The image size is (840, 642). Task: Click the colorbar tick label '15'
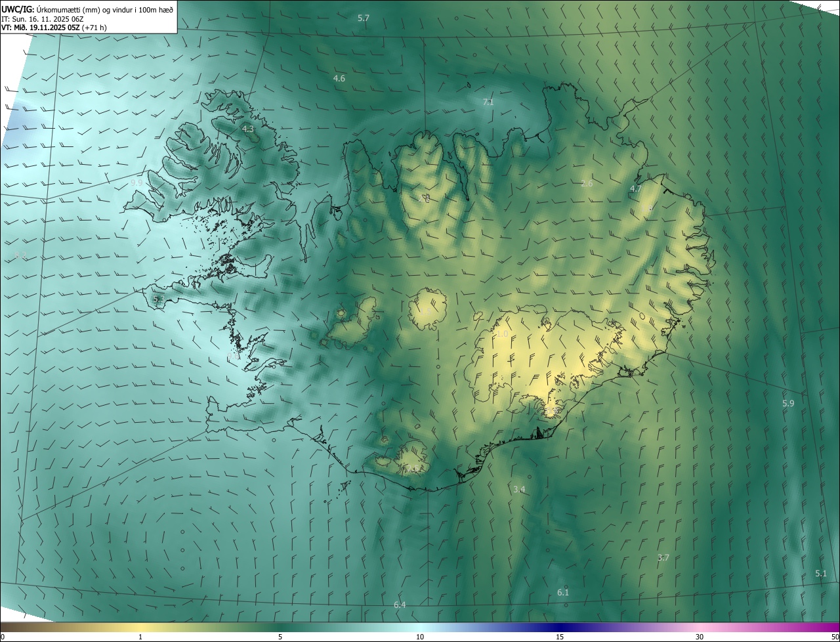(560, 637)
